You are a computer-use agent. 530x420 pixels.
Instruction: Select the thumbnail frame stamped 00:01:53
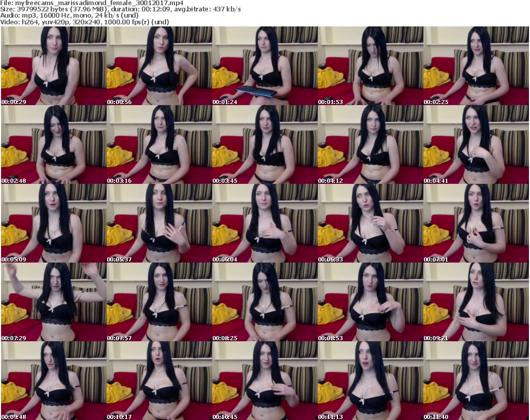tap(371, 66)
